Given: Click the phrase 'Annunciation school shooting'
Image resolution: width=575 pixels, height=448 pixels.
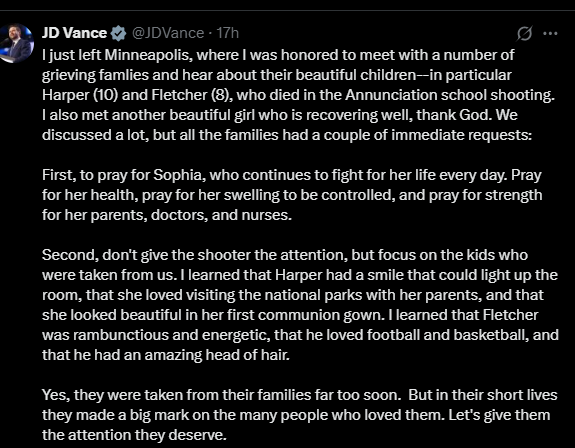Looking at the screenshot, I should tap(448, 95).
